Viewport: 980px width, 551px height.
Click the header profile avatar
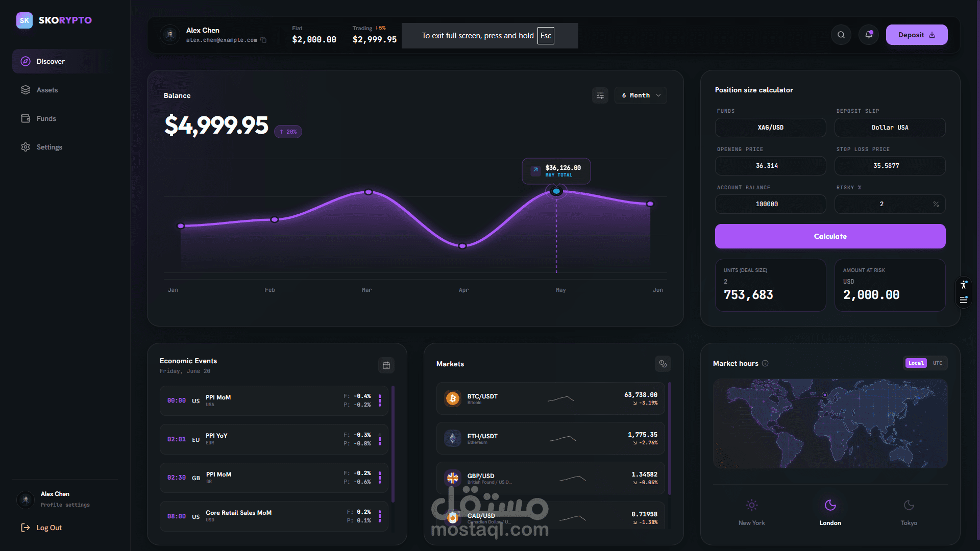[x=170, y=35]
